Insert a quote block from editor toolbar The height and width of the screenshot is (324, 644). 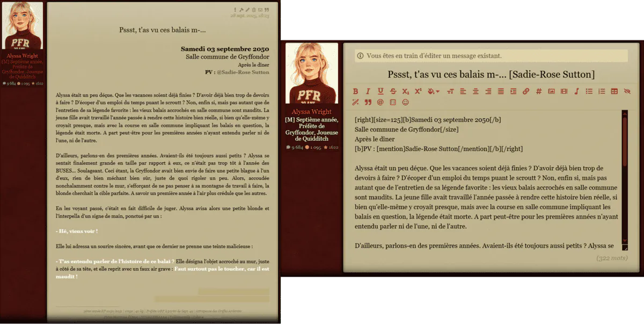[x=368, y=102]
